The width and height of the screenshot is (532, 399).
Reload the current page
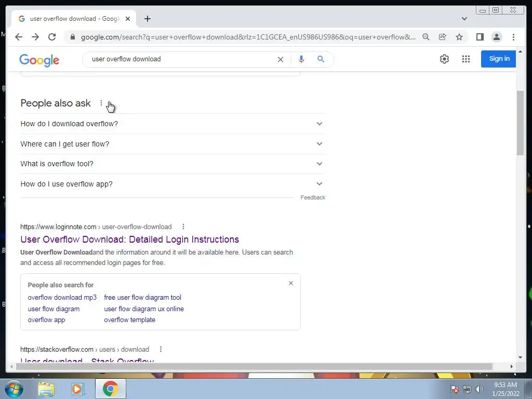click(52, 37)
